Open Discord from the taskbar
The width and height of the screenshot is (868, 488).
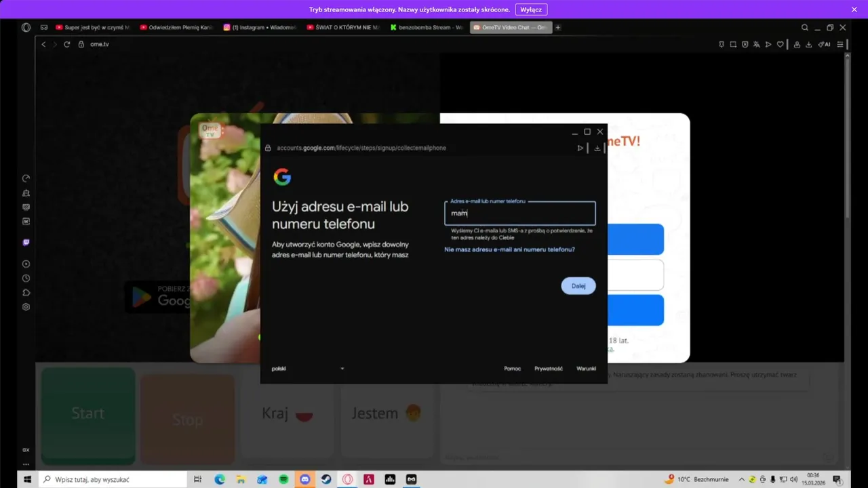click(x=305, y=479)
